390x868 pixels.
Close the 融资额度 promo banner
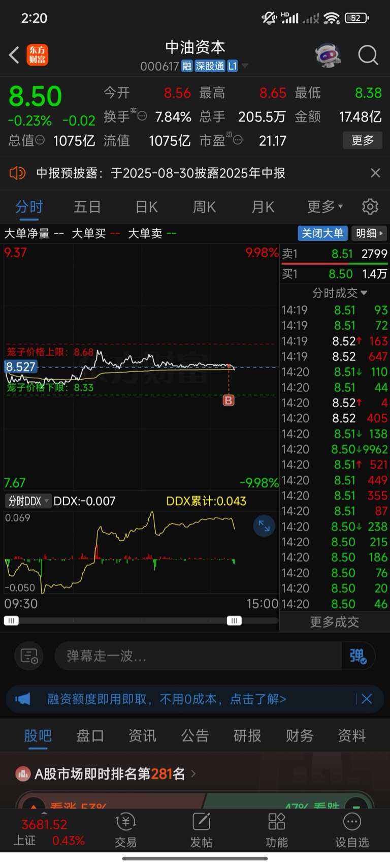(x=367, y=699)
